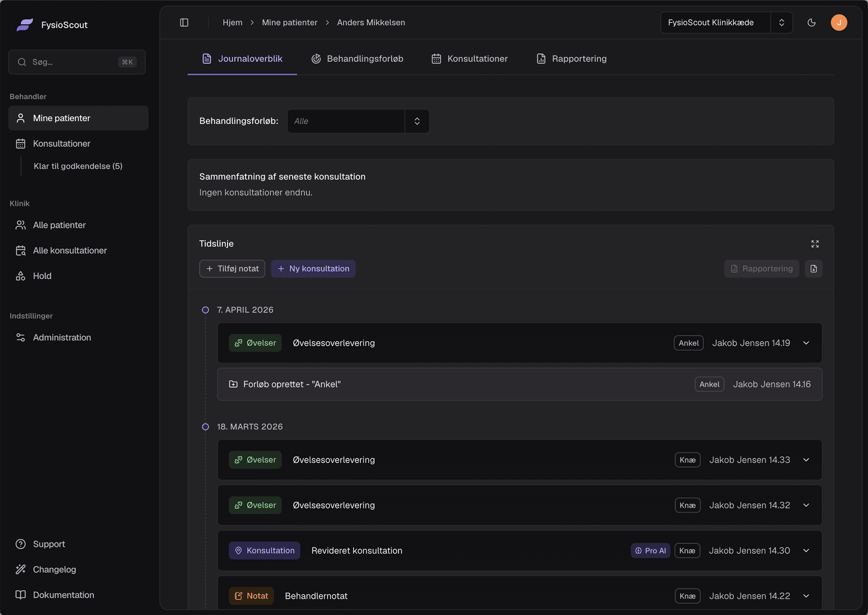Click the timeline export file icon

(813, 269)
